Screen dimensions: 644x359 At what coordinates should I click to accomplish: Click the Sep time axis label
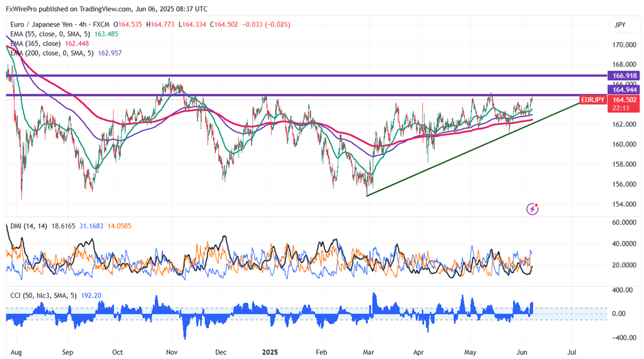pyautogui.click(x=68, y=352)
